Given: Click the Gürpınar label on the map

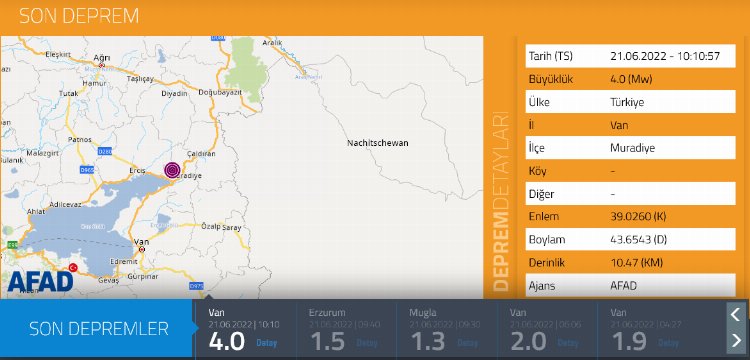Looking at the screenshot, I should [143, 276].
